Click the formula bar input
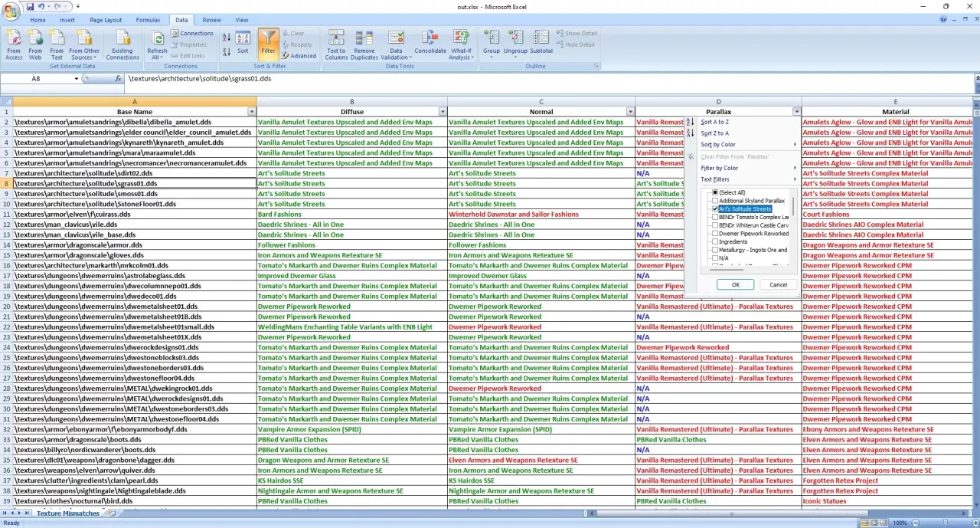 547,79
